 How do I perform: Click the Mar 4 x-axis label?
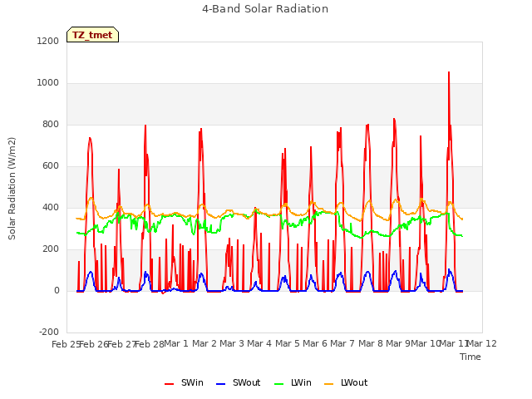[259, 343]
